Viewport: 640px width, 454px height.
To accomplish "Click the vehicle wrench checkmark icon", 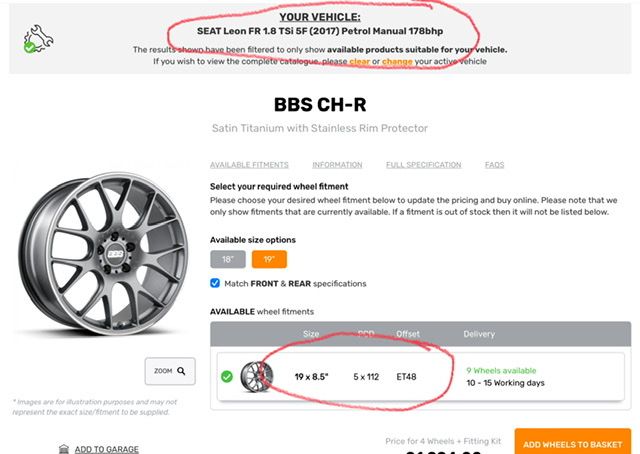I will tap(38, 38).
